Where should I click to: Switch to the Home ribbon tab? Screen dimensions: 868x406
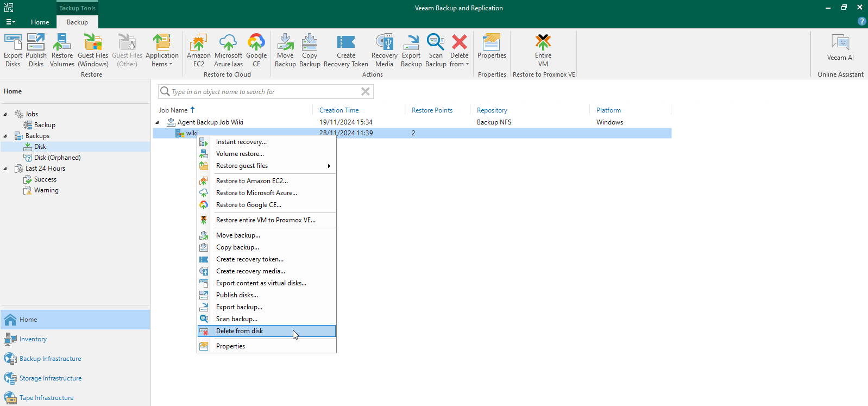click(40, 22)
